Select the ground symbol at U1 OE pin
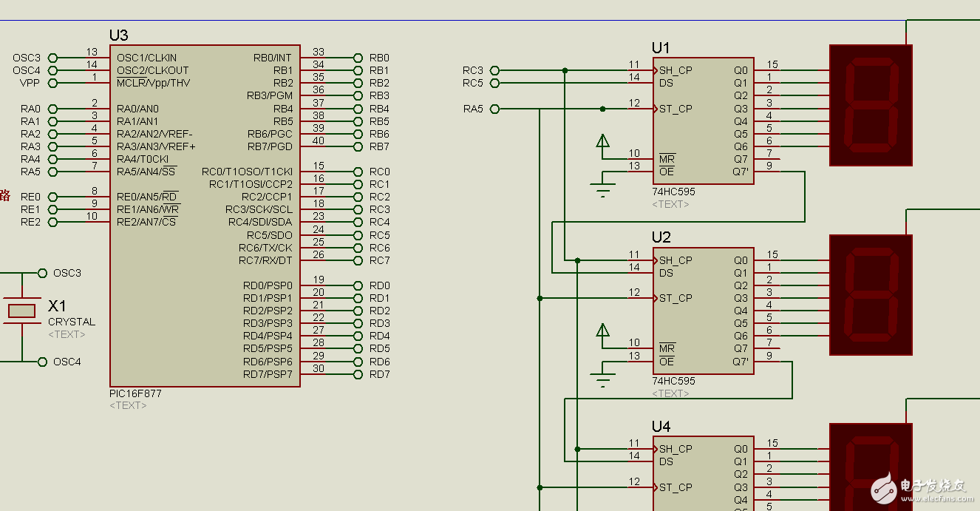 (x=604, y=192)
